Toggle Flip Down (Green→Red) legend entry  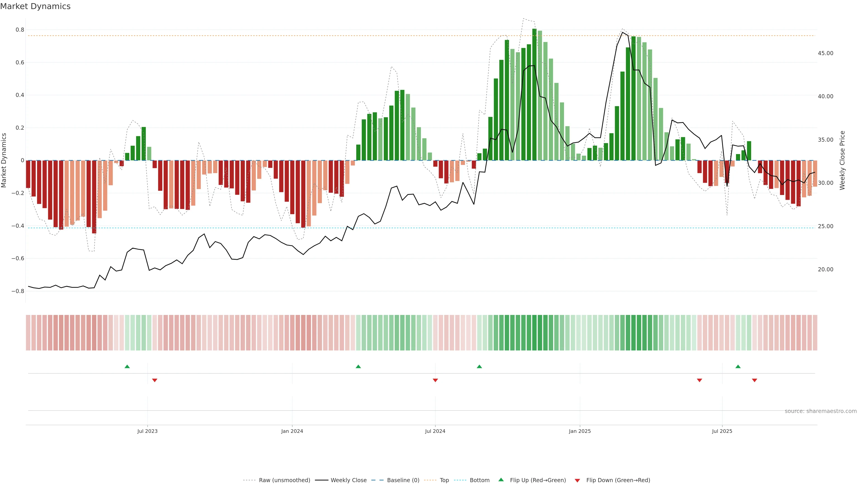coord(618,480)
